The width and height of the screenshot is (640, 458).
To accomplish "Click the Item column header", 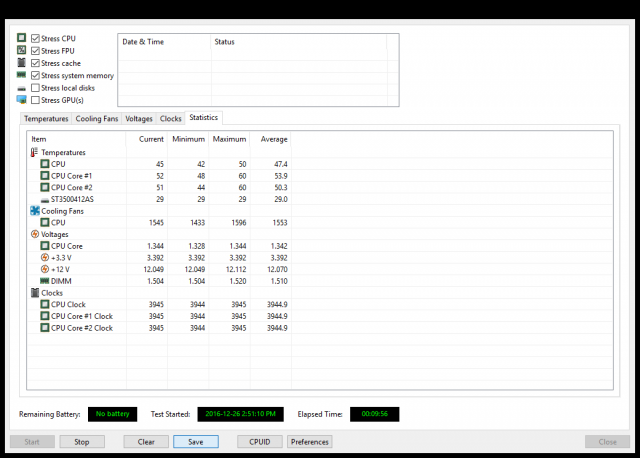I will (77, 139).
